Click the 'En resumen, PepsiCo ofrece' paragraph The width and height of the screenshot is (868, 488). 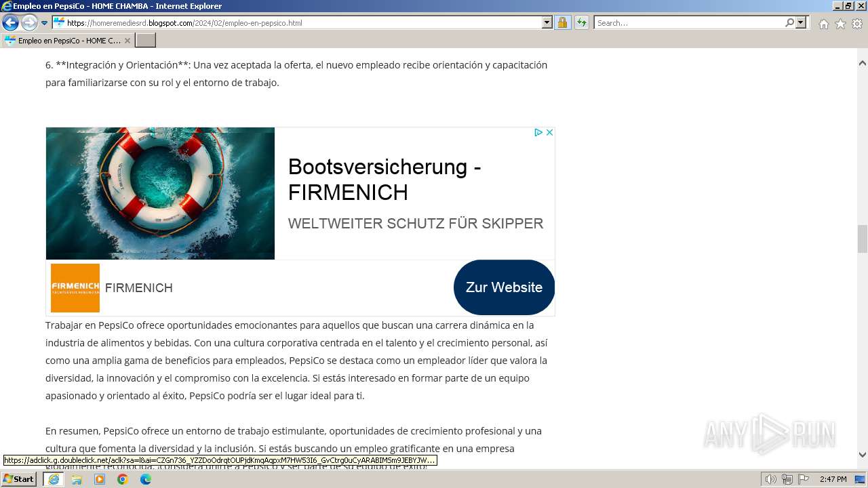click(x=294, y=448)
